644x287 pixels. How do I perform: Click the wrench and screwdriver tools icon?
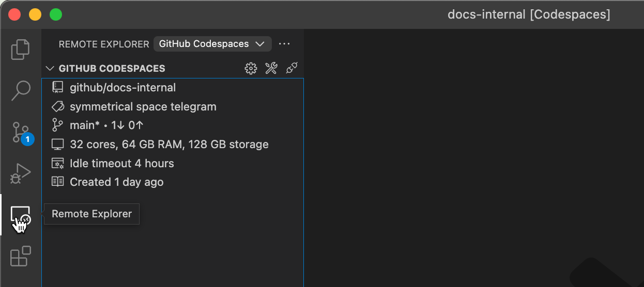point(271,69)
